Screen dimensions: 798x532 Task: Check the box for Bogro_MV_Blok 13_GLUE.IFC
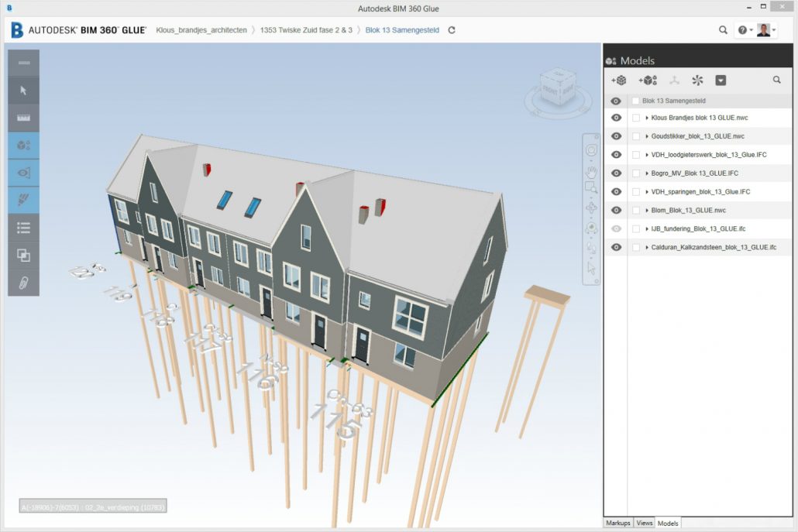635,173
